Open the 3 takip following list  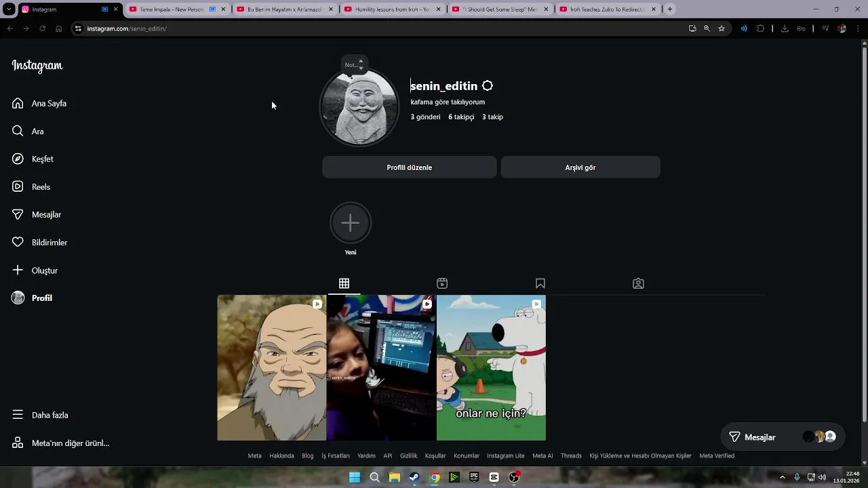point(492,117)
